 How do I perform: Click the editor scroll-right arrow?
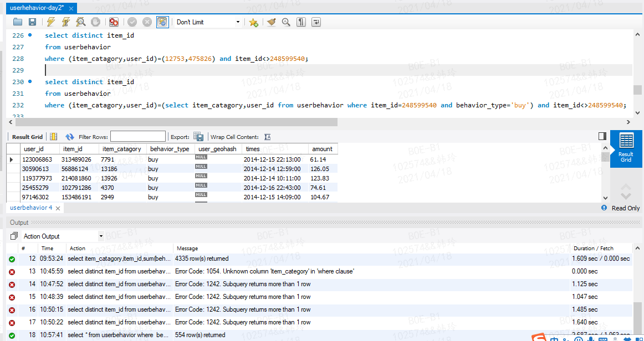(628, 122)
